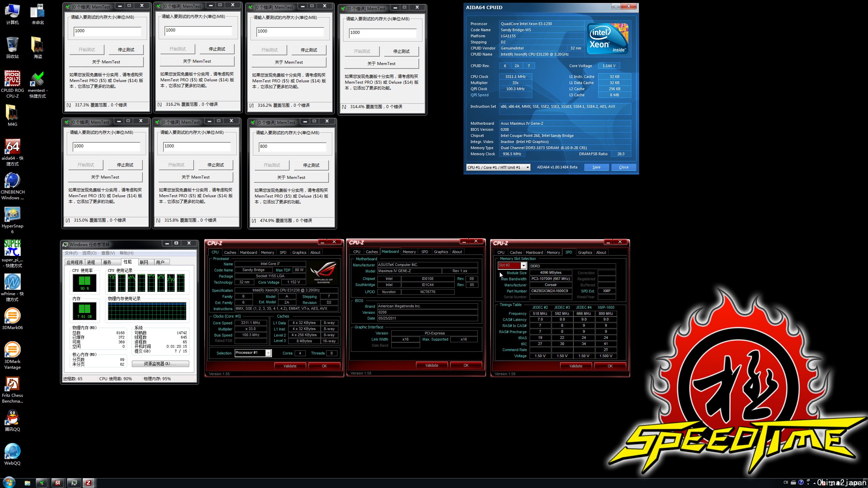Click the help icon in system tray
The height and width of the screenshot is (488, 868).
(x=801, y=482)
